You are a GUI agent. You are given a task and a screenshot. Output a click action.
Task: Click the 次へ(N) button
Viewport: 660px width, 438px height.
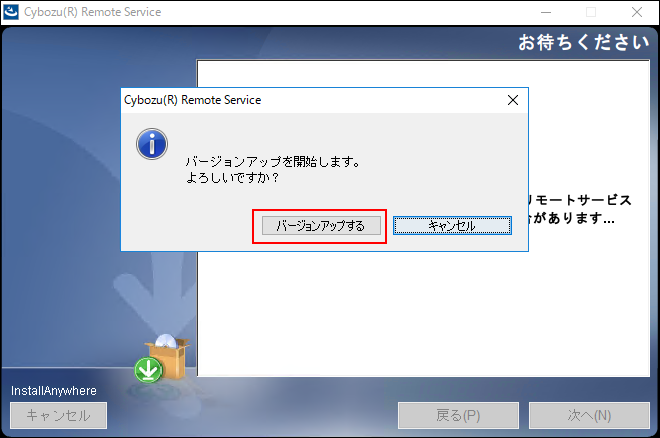click(589, 416)
